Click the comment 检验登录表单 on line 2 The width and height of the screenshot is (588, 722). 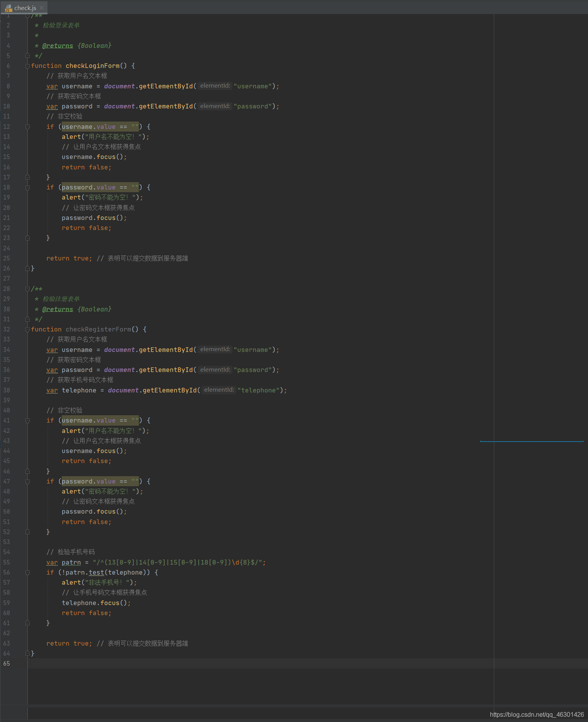pos(61,25)
